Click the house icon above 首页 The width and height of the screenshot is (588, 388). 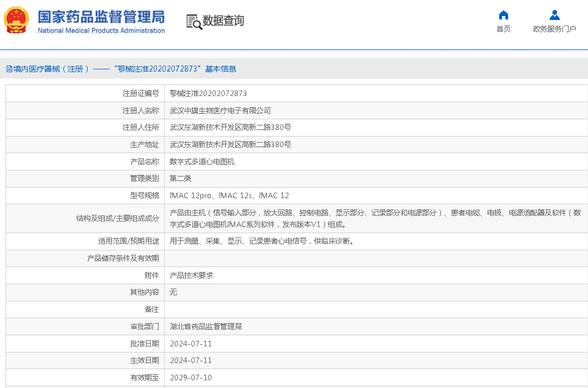coord(503,15)
